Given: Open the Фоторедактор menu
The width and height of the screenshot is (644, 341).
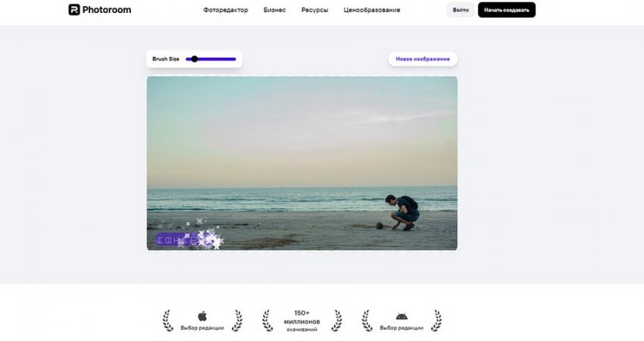Looking at the screenshot, I should [x=225, y=10].
